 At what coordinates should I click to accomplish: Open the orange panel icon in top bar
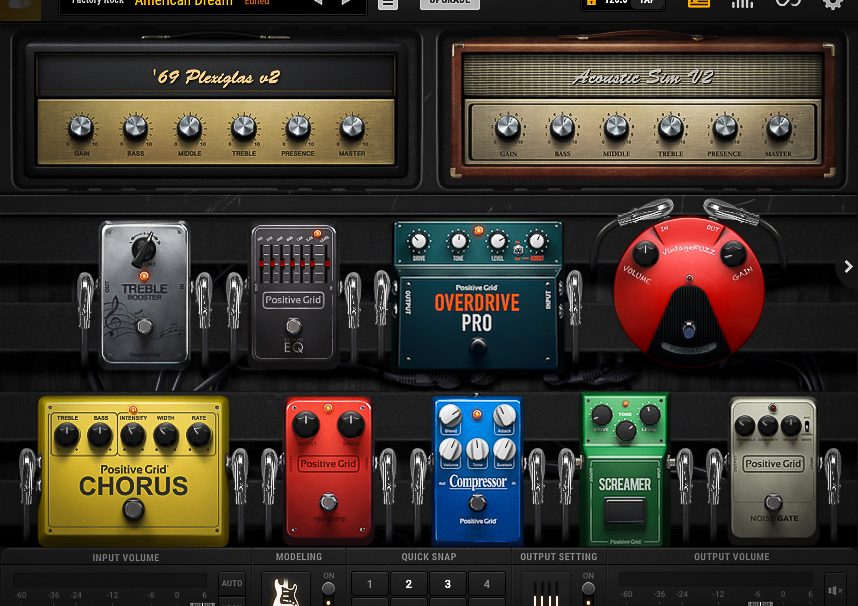tap(699, 3)
